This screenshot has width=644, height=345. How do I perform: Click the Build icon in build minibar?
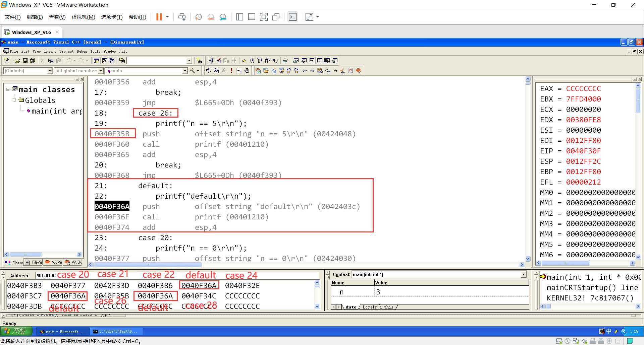point(216,71)
